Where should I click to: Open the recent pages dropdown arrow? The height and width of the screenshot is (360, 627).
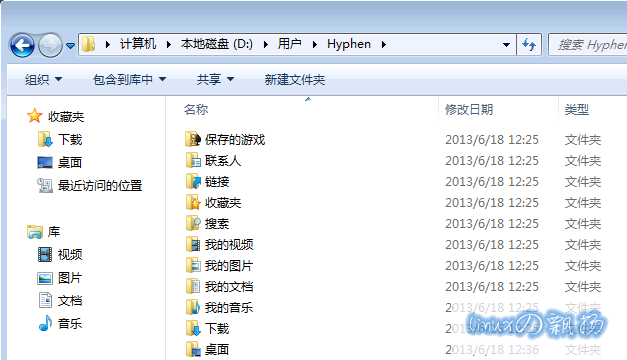click(70, 46)
